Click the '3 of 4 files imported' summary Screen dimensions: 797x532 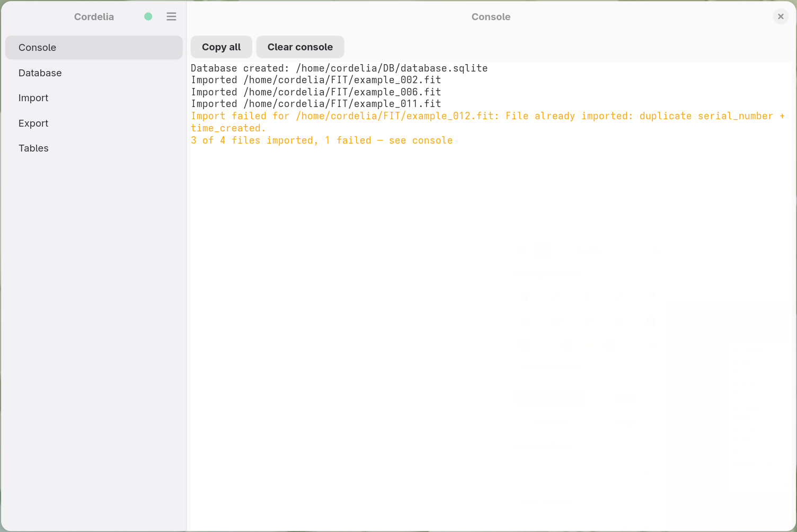click(322, 140)
